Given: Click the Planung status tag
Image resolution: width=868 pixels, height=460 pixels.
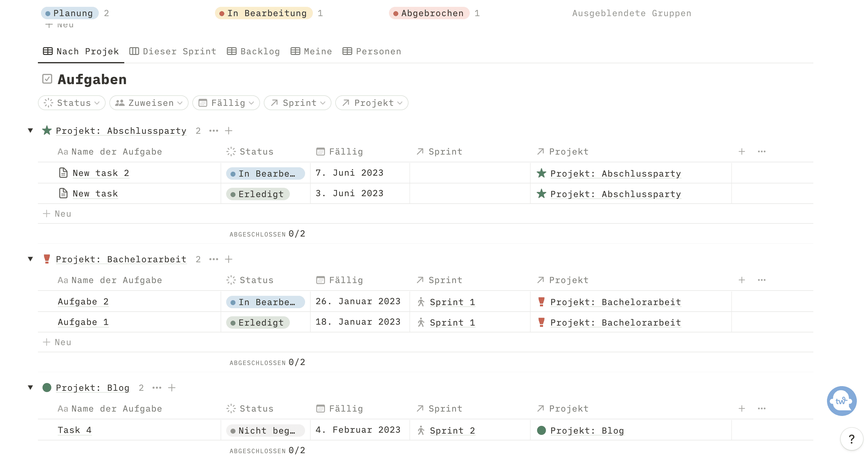Looking at the screenshot, I should (x=70, y=13).
